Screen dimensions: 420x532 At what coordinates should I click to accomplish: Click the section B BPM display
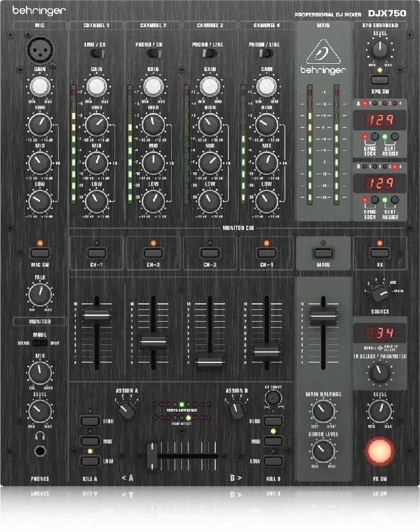click(379, 184)
